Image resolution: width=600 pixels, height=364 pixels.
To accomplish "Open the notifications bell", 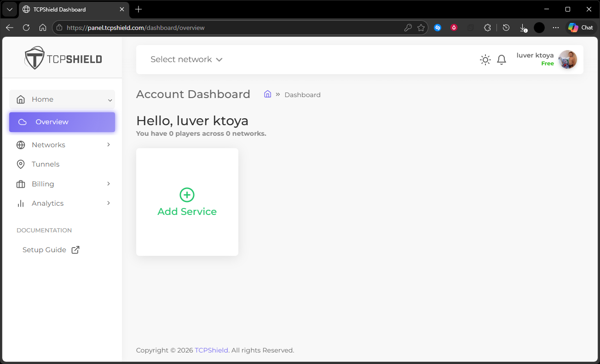I will (x=502, y=60).
